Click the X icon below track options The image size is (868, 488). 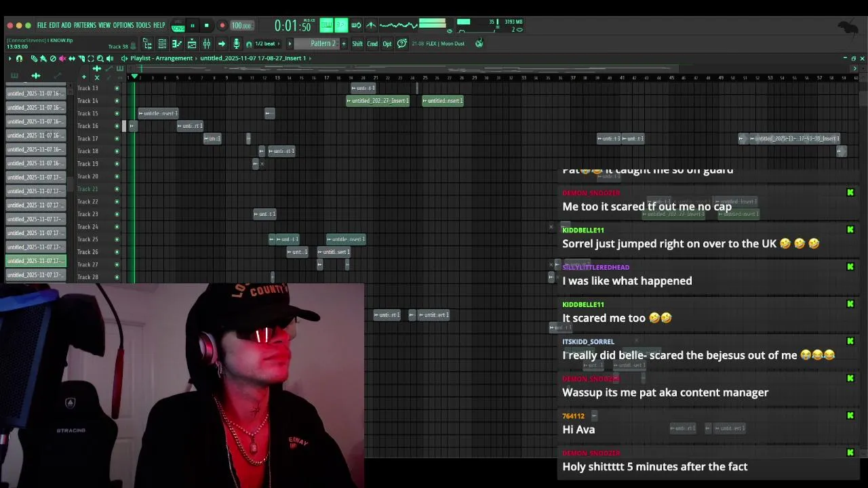[97, 77]
